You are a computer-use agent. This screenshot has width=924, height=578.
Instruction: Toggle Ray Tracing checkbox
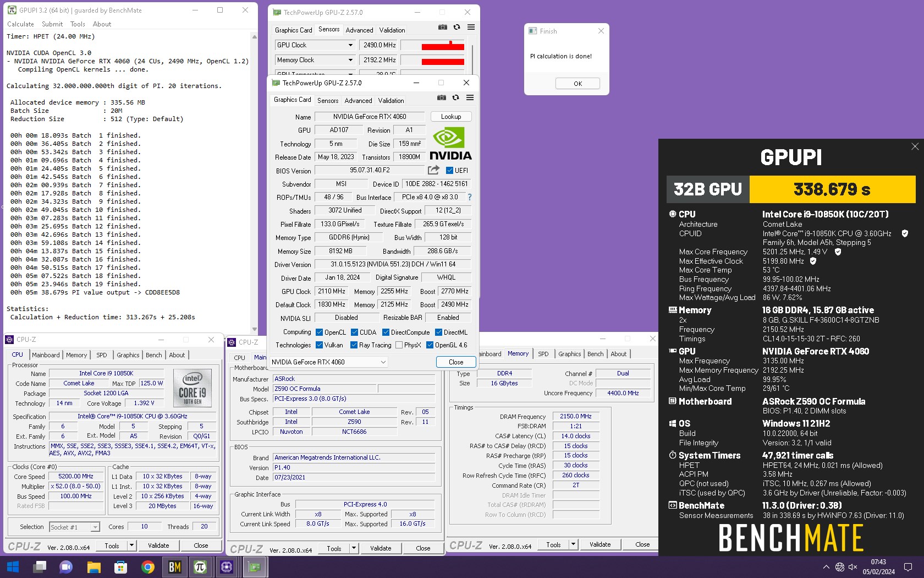click(354, 345)
